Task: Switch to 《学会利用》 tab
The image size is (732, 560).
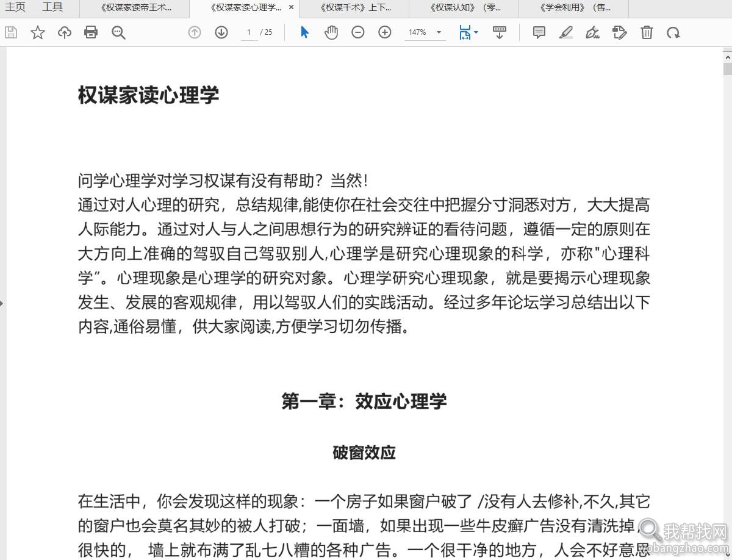Action: 574,8
